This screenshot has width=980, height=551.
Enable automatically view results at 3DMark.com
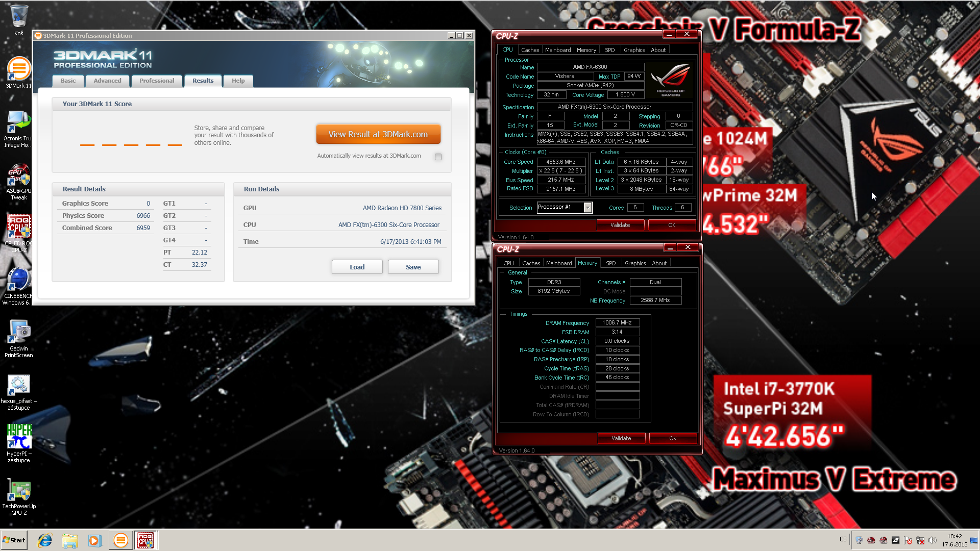pyautogui.click(x=438, y=157)
